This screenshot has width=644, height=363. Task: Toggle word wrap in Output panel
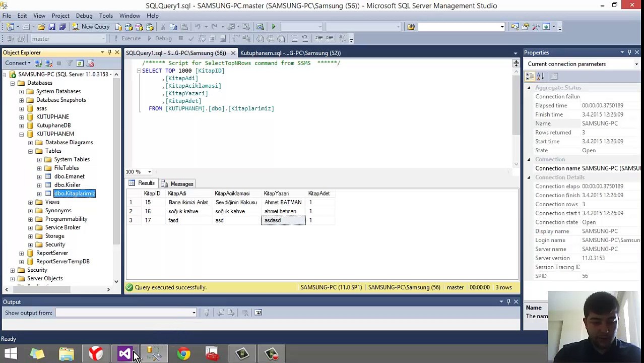[x=258, y=313]
